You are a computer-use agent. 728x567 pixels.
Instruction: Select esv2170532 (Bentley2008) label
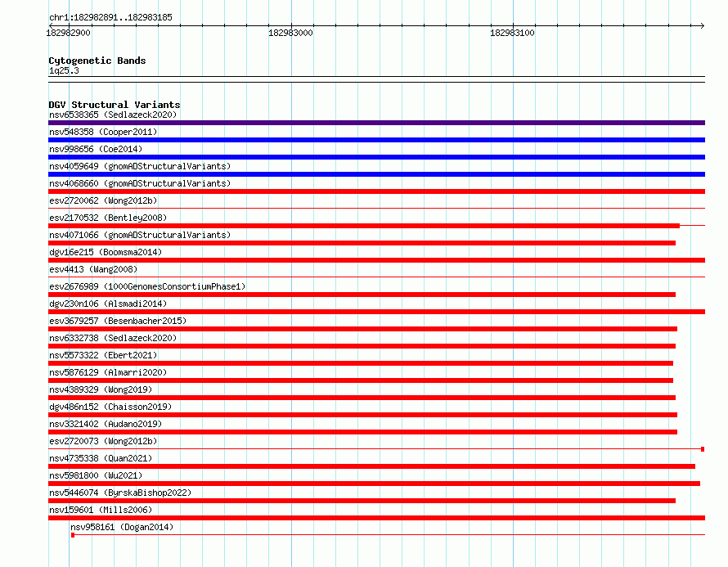point(108,218)
